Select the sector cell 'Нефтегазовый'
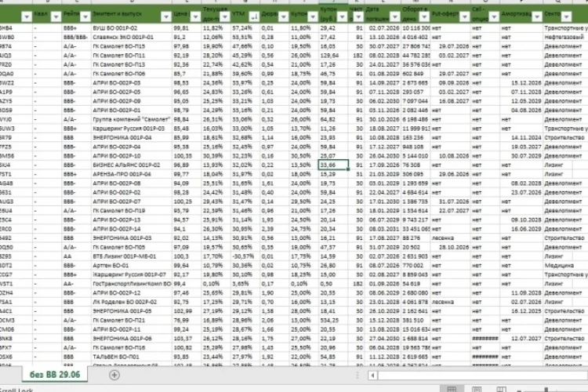 tap(565, 37)
